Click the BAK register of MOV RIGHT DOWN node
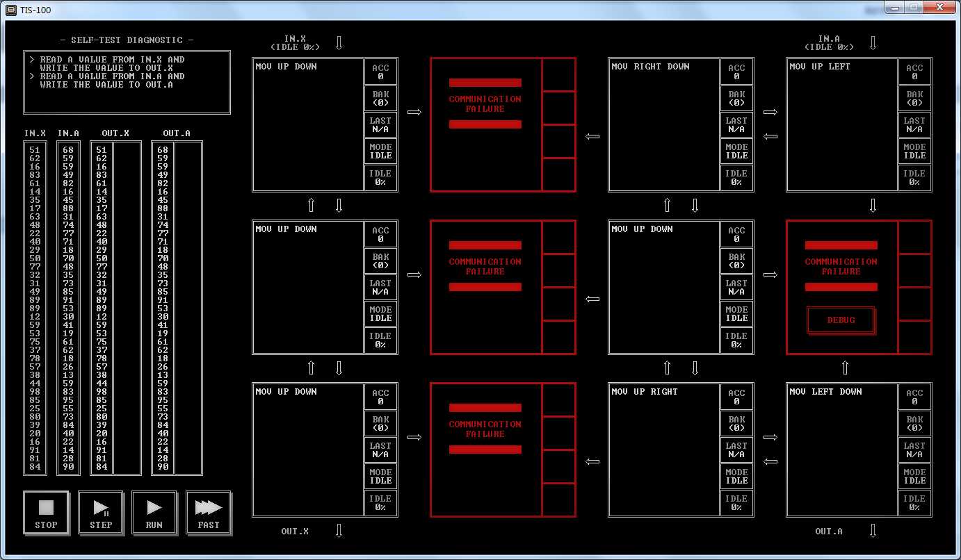The width and height of the screenshot is (961, 560). tap(736, 99)
